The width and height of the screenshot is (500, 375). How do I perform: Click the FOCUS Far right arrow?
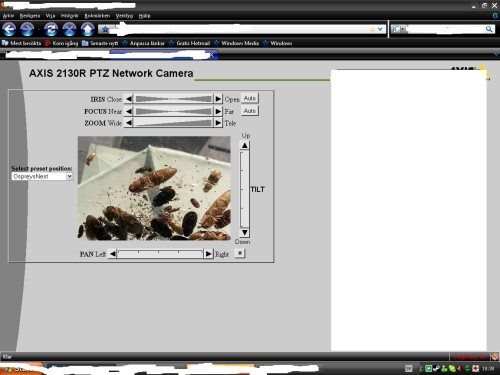point(218,111)
